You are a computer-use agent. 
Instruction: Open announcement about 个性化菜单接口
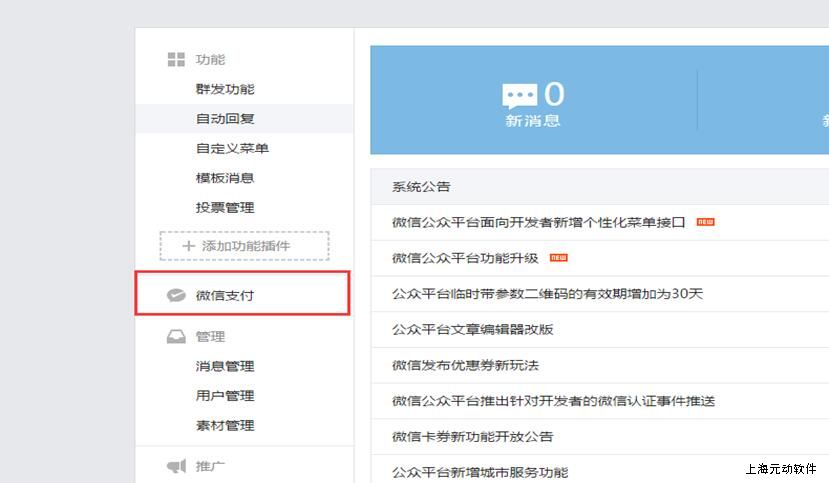coord(538,222)
